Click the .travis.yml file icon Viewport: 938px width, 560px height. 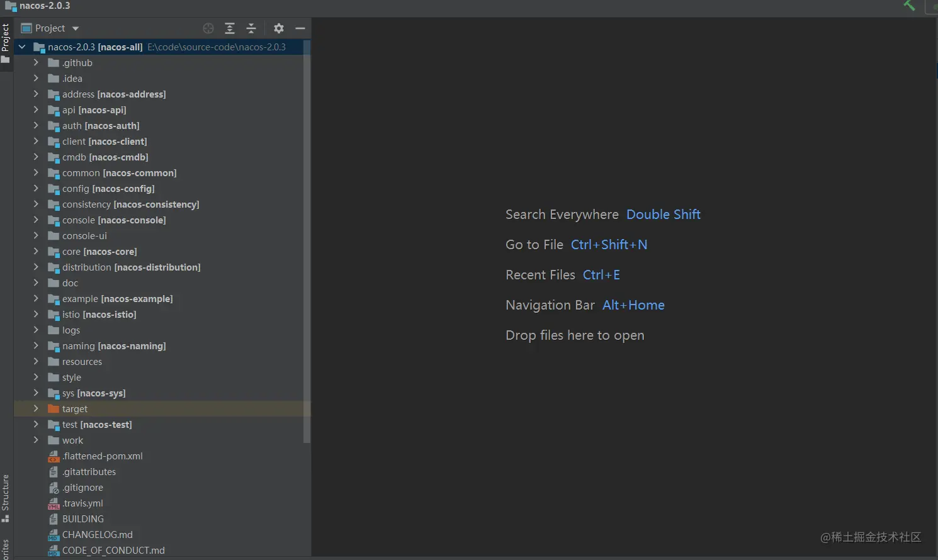[54, 503]
